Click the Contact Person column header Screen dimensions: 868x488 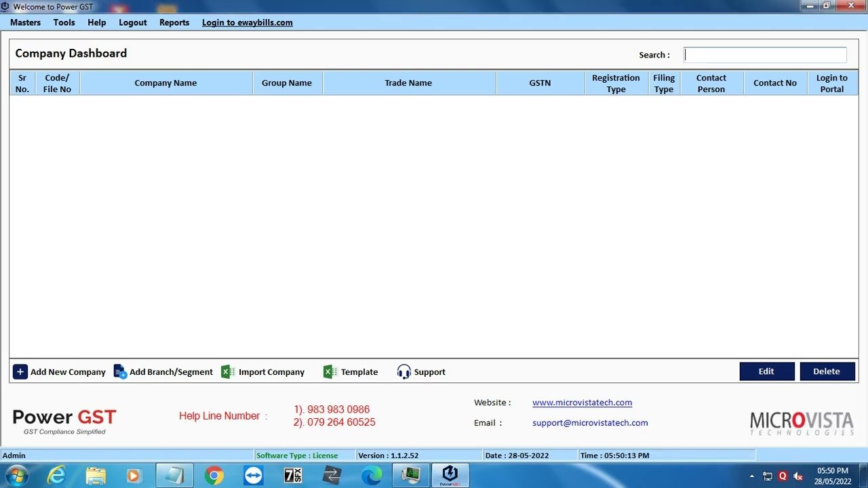coord(711,83)
